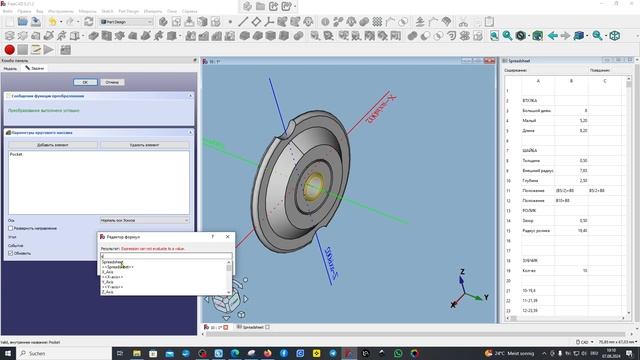Switch to the Tasks tab
Viewport: 640px width, 360px height.
(35, 68)
